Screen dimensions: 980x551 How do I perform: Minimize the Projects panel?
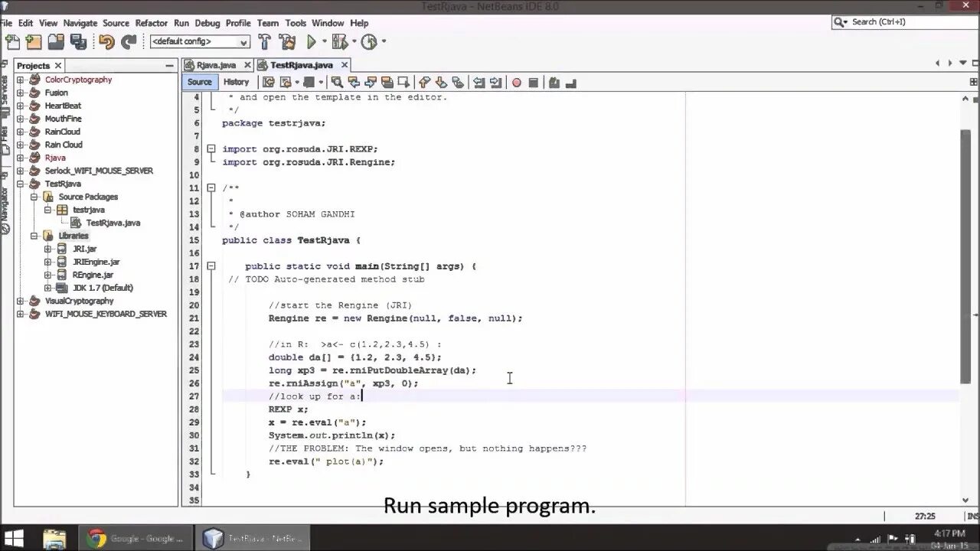pos(169,66)
